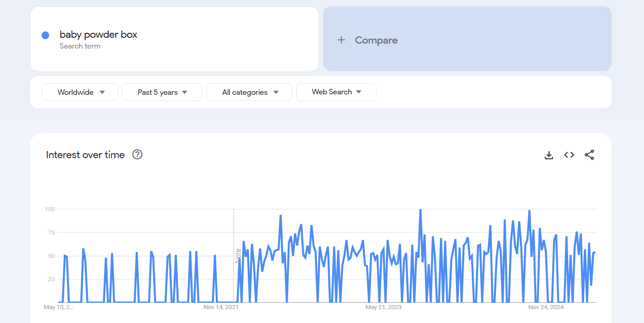The image size is (644, 323).
Task: Click the Nov 14, 2021 axis label
Action: 221,307
